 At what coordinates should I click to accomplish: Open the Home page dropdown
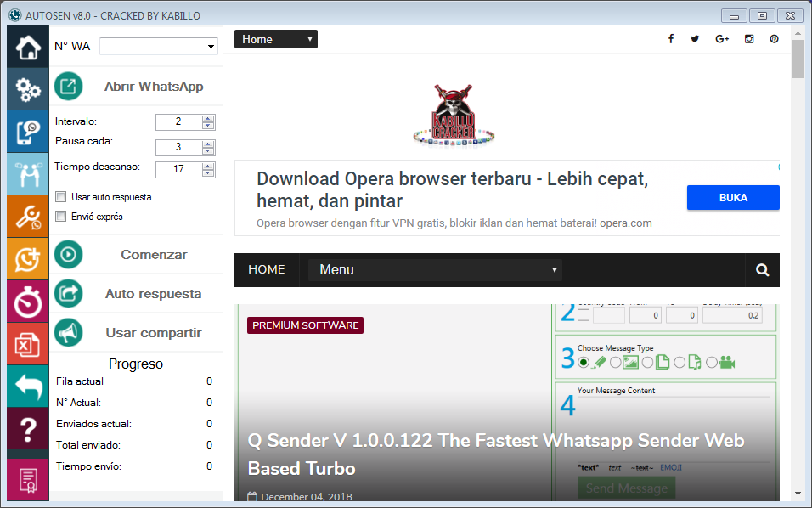coord(276,39)
